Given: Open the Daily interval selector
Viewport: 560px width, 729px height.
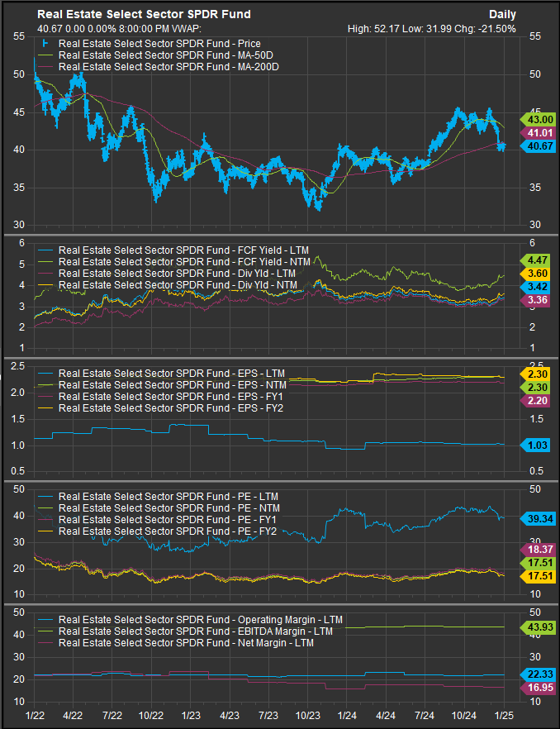Looking at the screenshot, I should (x=502, y=14).
